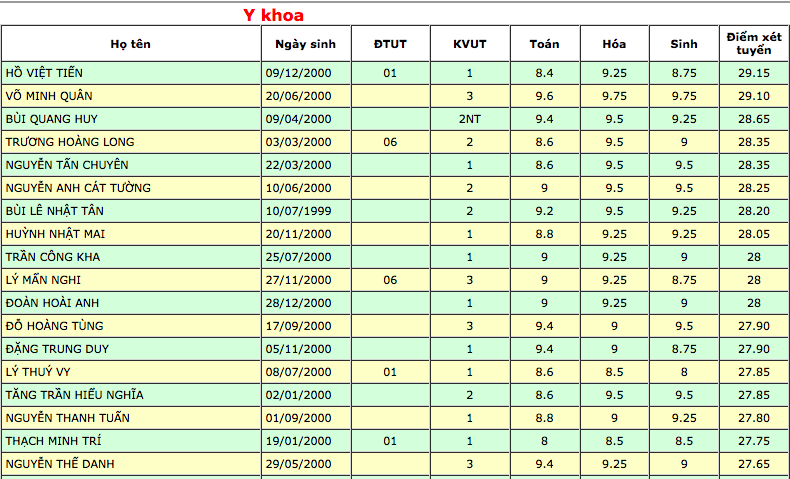Click the 'KVUT' column header

coord(469,44)
